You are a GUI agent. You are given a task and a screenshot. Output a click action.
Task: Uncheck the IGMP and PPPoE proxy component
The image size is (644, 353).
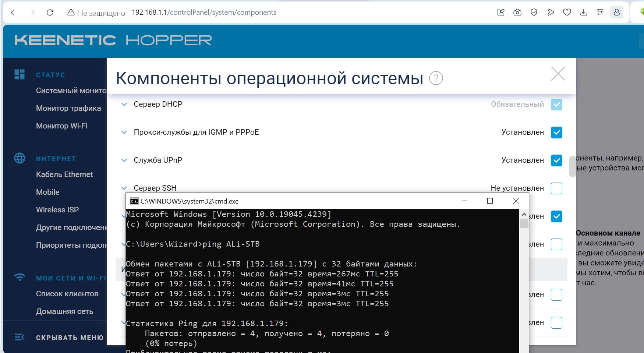pyautogui.click(x=556, y=133)
